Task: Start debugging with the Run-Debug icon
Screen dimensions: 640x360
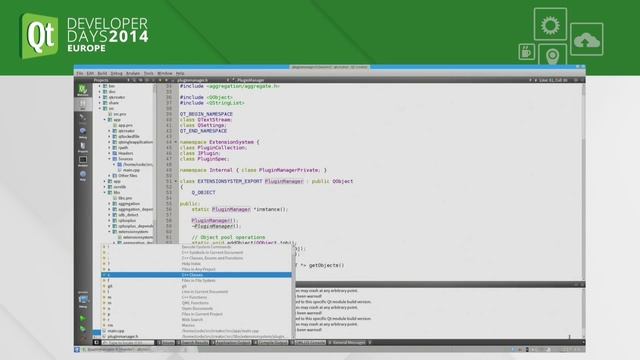Action: (83, 329)
